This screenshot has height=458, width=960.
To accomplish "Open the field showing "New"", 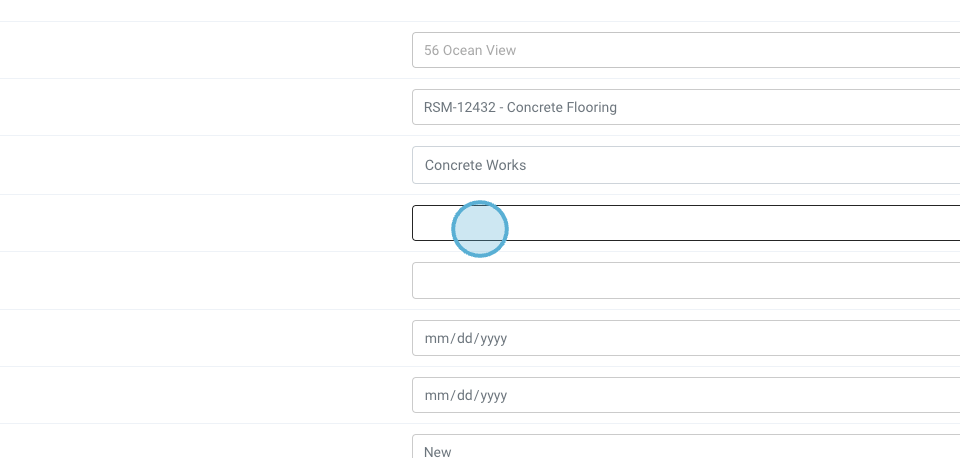I will click(x=686, y=449).
